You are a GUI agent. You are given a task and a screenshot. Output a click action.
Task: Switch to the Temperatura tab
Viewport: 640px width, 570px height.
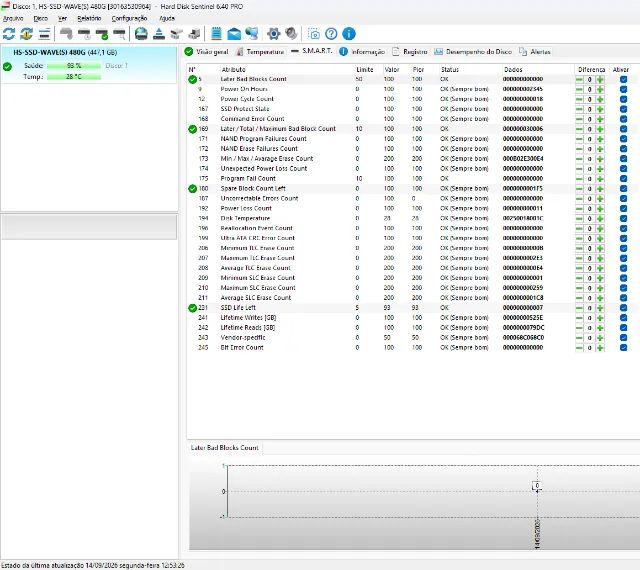[260, 52]
